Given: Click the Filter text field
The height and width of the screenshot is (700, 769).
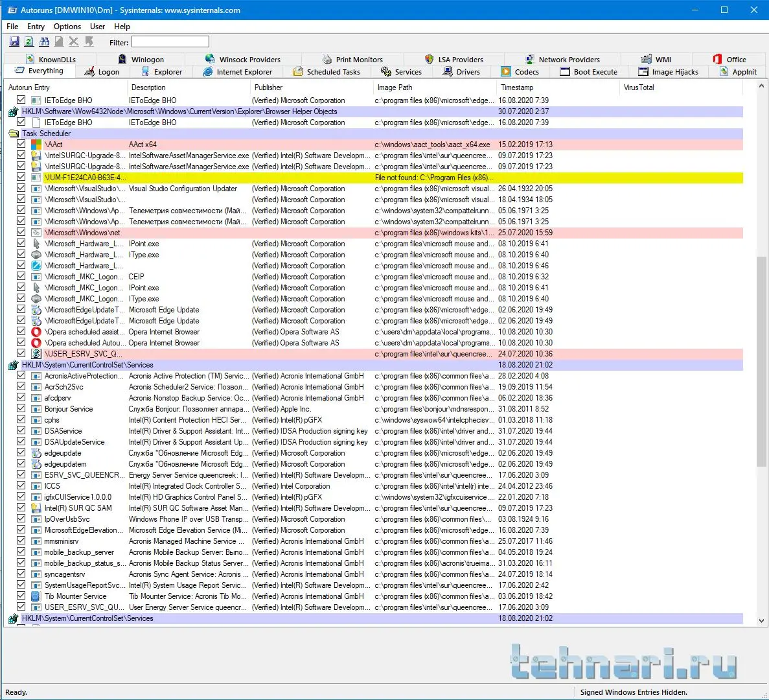Looking at the screenshot, I should (x=170, y=42).
